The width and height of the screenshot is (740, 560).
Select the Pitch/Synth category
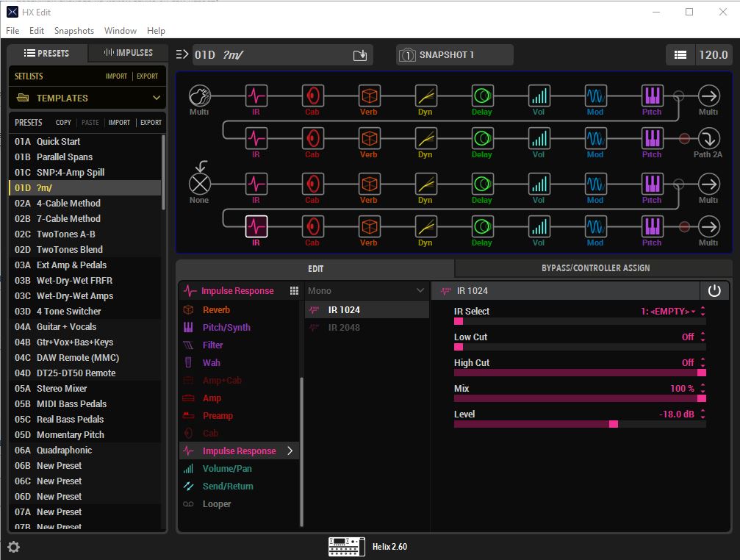click(226, 328)
